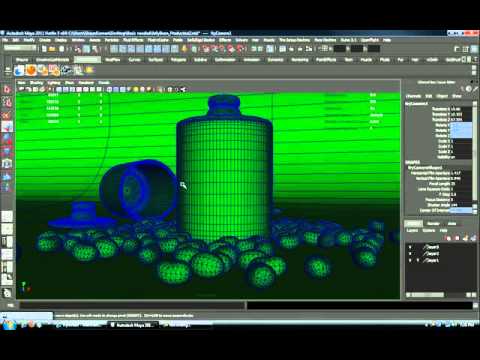Open the Channels menu in Channel Box
Viewport: 480px width, 360px height.
point(413,96)
